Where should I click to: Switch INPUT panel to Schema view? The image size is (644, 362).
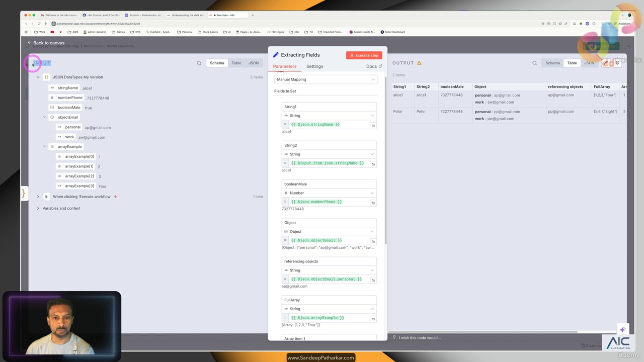click(217, 63)
